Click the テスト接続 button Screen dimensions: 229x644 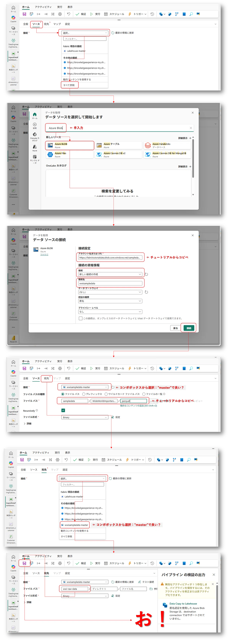pos(146,582)
